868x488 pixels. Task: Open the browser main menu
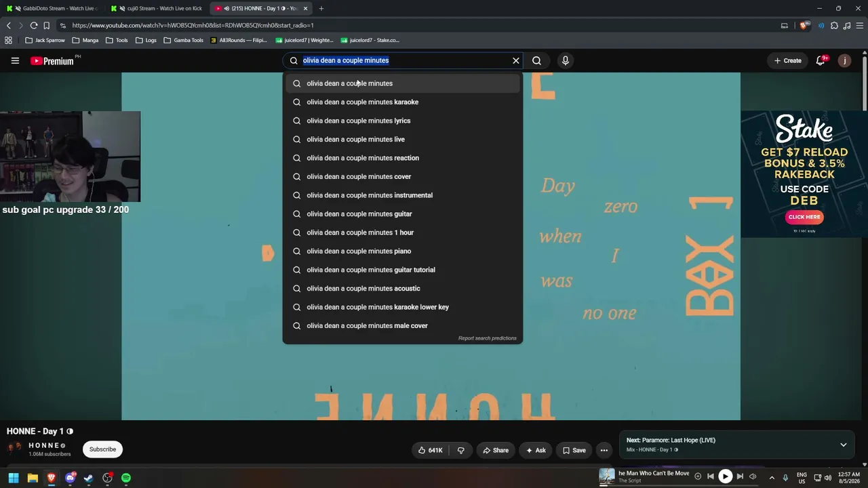click(860, 25)
